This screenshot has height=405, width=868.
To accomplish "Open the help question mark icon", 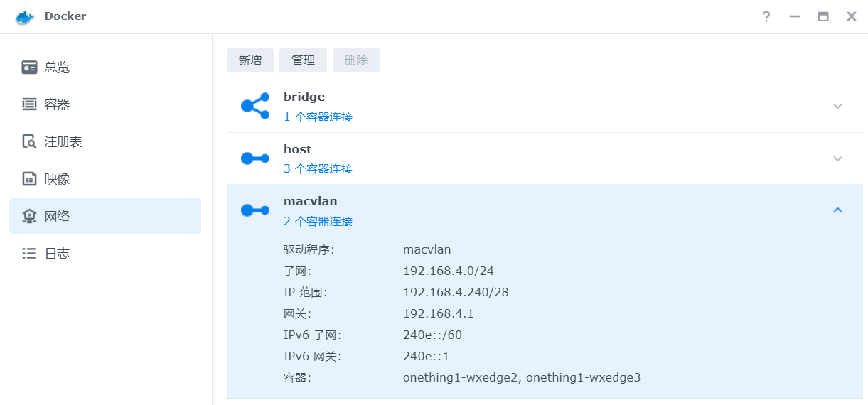I will [x=766, y=17].
